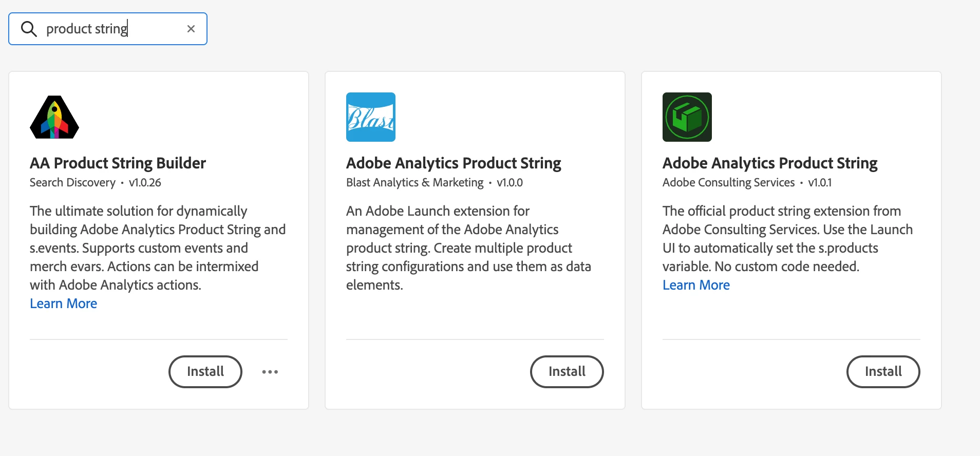The height and width of the screenshot is (456, 980).
Task: Open Learn More for AA Product String Builder
Action: click(x=64, y=303)
